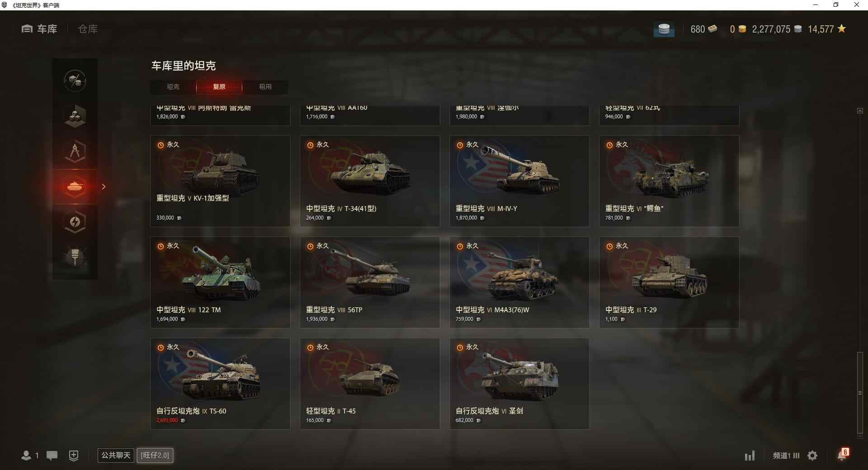Select the resources and coins sidebar icon

[75, 81]
